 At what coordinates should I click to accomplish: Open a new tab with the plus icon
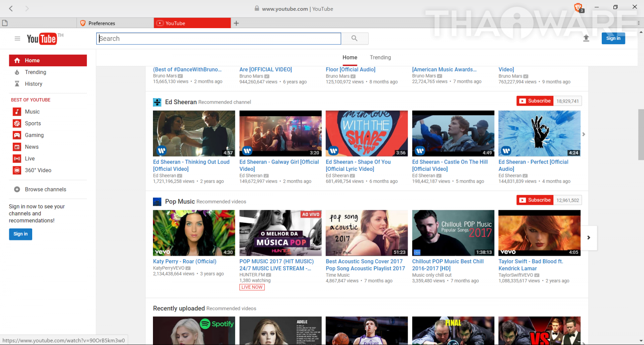point(236,23)
